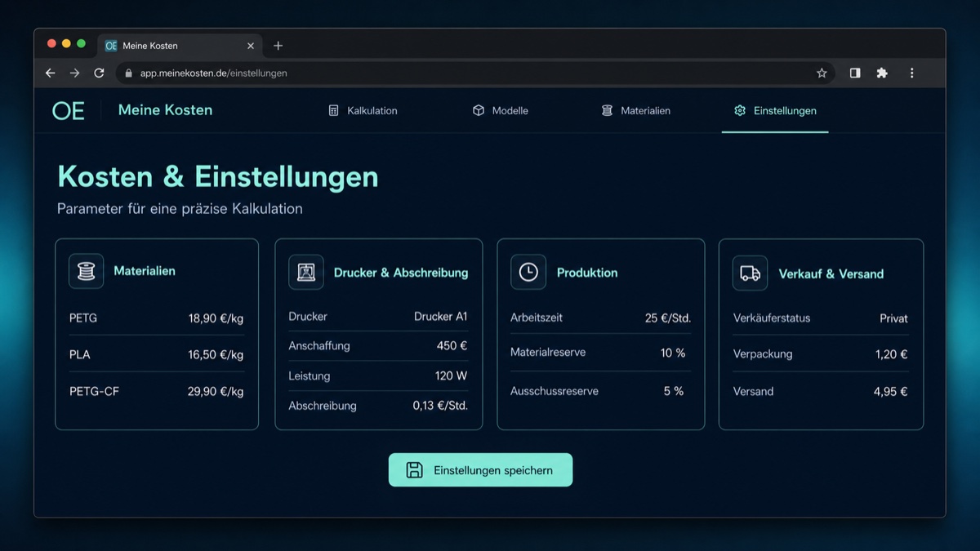980x551 pixels.
Task: Click the padlock site info icon
Action: click(128, 73)
